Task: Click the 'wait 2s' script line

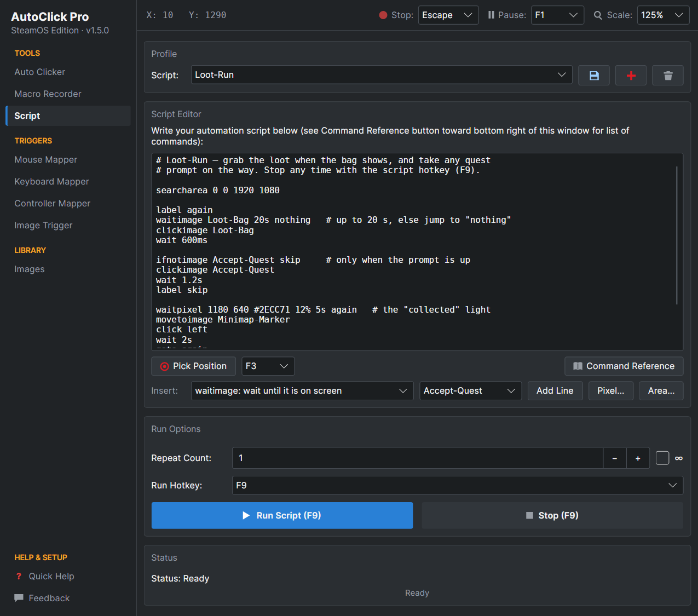Action: [174, 339]
